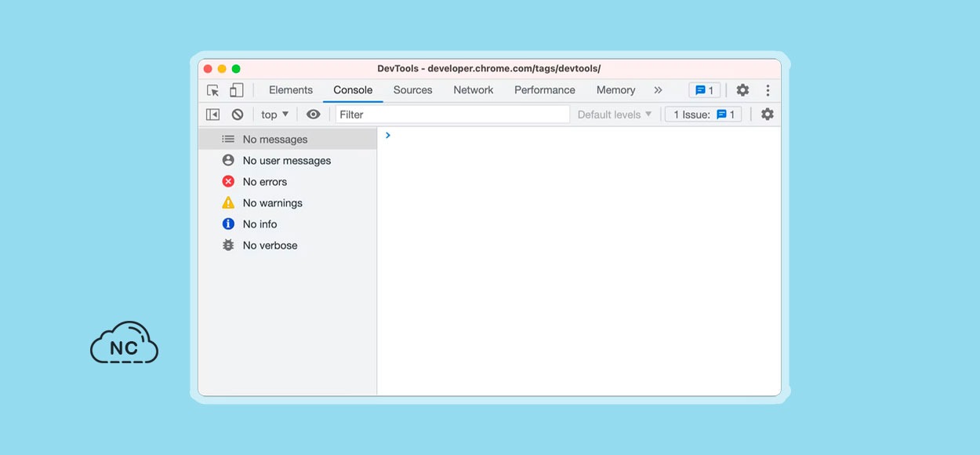
Task: Open the Default levels dropdown
Action: (x=615, y=115)
